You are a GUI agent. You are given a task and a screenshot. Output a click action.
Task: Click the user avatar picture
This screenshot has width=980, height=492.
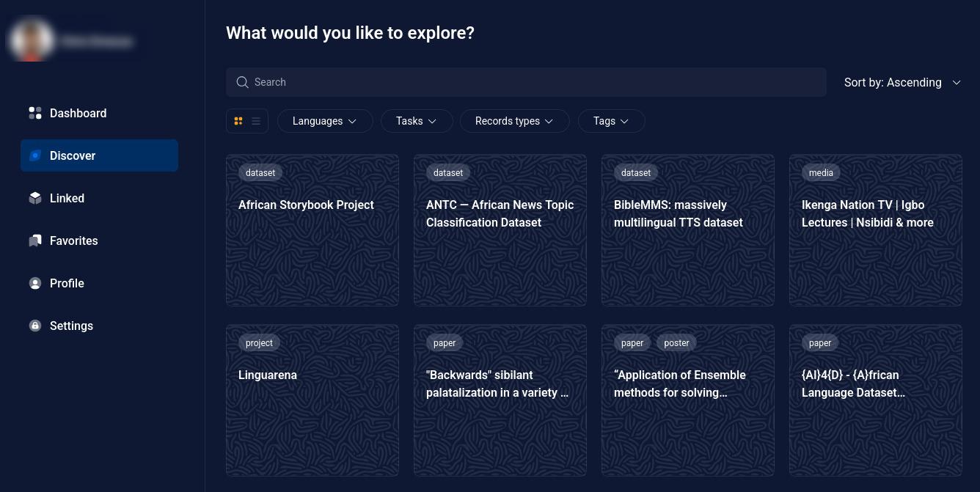click(x=32, y=40)
